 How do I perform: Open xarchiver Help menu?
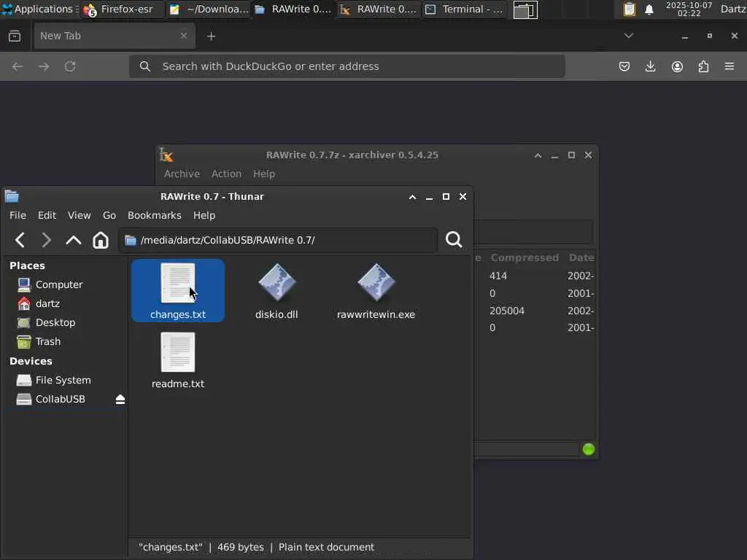coord(264,174)
